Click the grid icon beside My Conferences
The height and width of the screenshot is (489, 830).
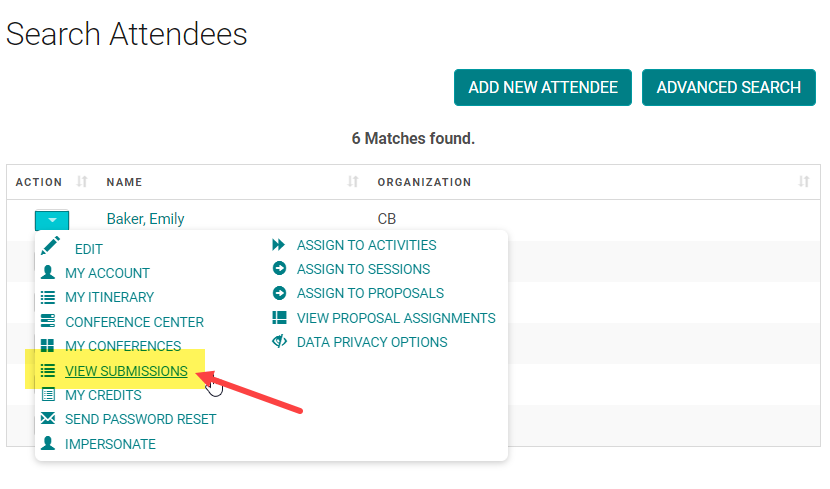click(48, 346)
